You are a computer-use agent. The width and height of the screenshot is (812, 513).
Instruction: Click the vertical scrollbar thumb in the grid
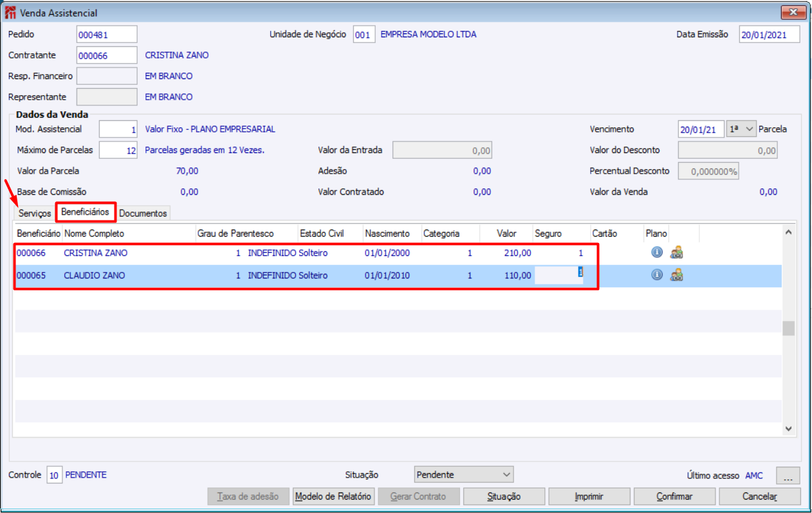click(788, 328)
